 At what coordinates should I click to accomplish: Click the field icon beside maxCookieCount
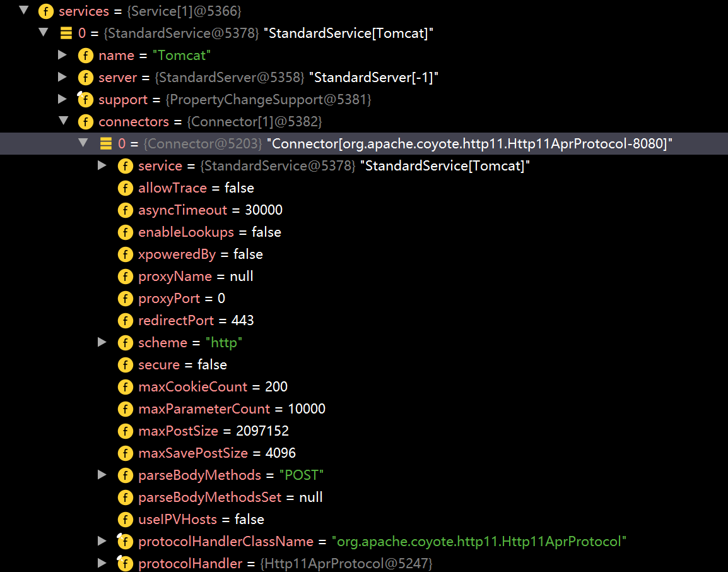pos(126,386)
